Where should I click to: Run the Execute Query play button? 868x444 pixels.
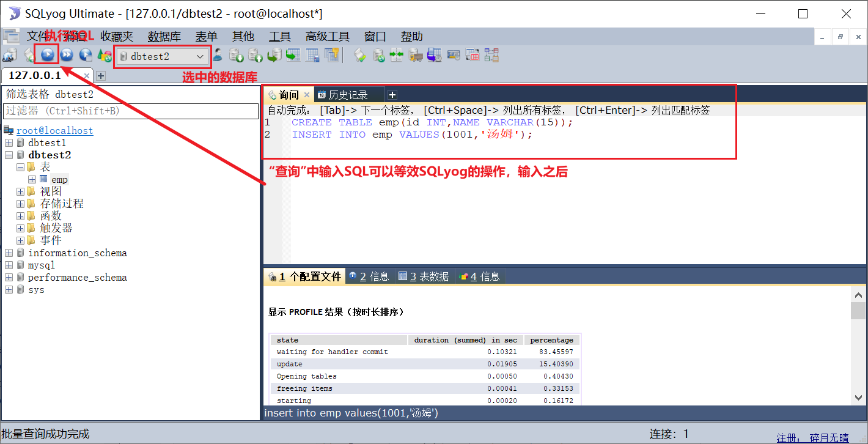click(47, 56)
